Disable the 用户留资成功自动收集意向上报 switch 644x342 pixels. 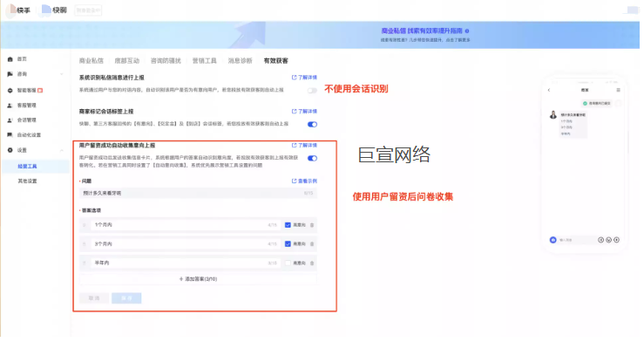[x=312, y=159]
